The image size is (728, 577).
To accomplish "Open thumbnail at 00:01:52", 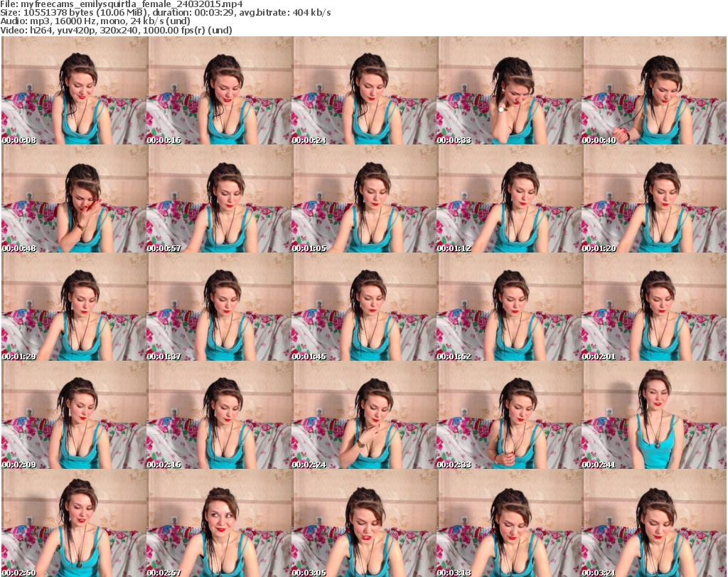I will click(509, 307).
